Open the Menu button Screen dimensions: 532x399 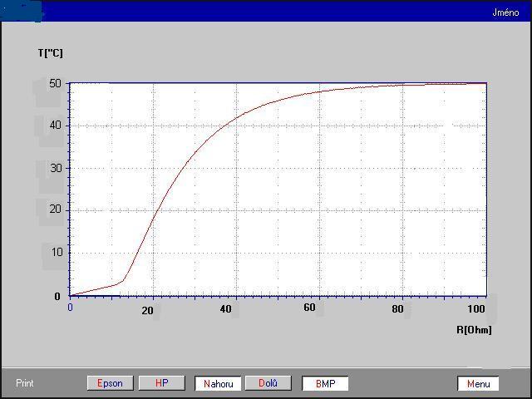[x=478, y=383]
